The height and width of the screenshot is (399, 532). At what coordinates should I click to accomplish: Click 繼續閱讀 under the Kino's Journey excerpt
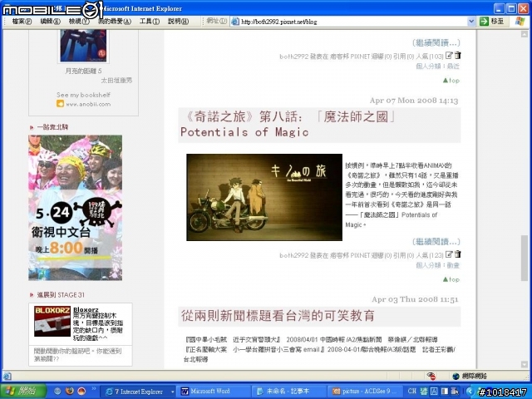click(436, 242)
